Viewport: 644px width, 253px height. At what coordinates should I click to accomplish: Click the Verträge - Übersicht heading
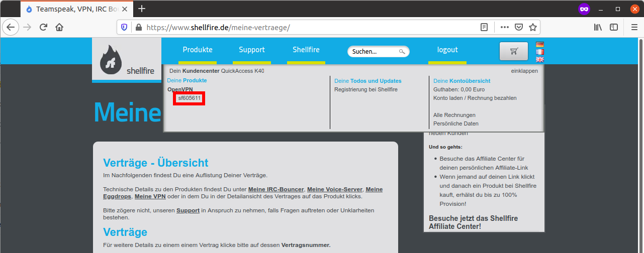(155, 163)
